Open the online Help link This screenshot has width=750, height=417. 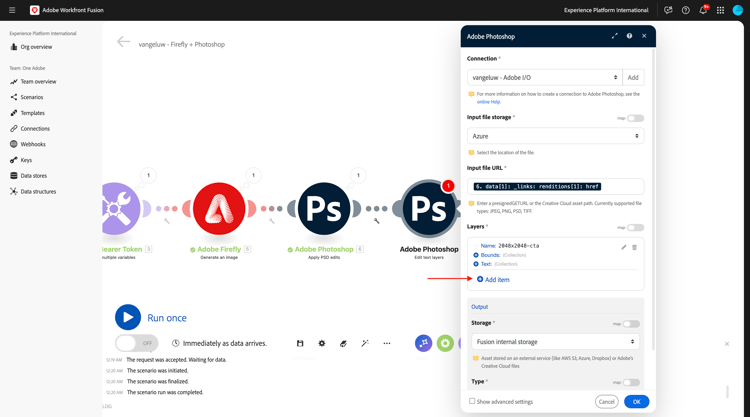point(488,102)
